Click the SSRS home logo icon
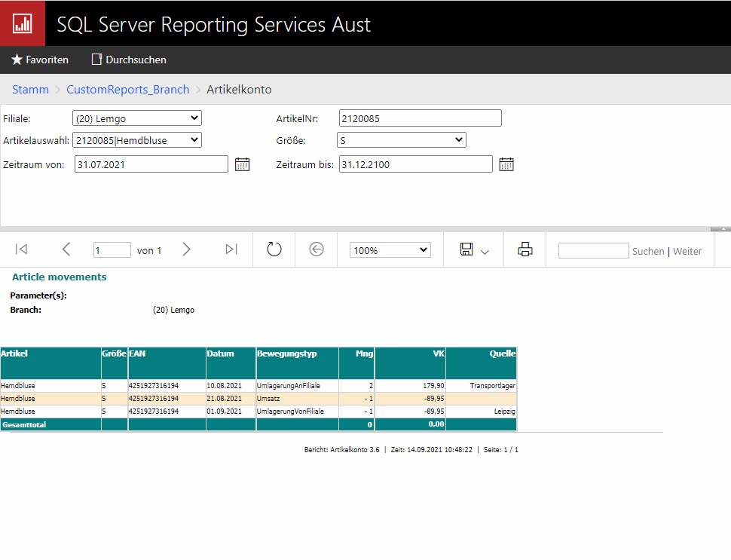 point(23,23)
